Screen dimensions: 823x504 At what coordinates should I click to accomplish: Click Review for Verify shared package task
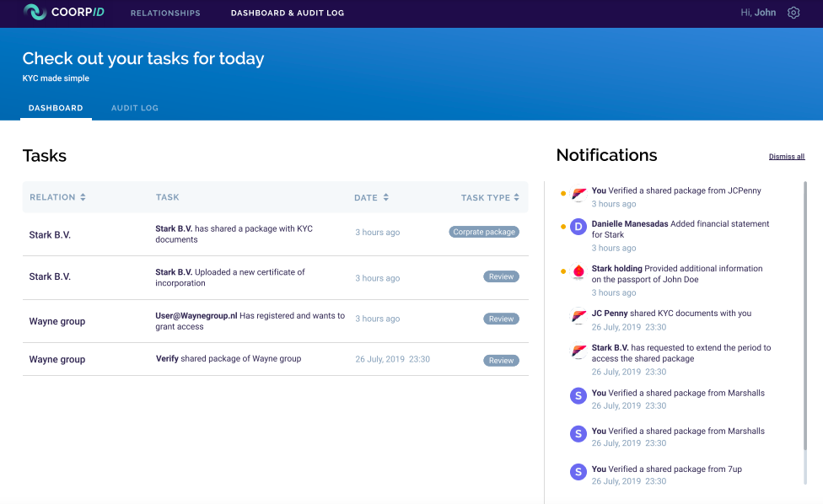501,360
